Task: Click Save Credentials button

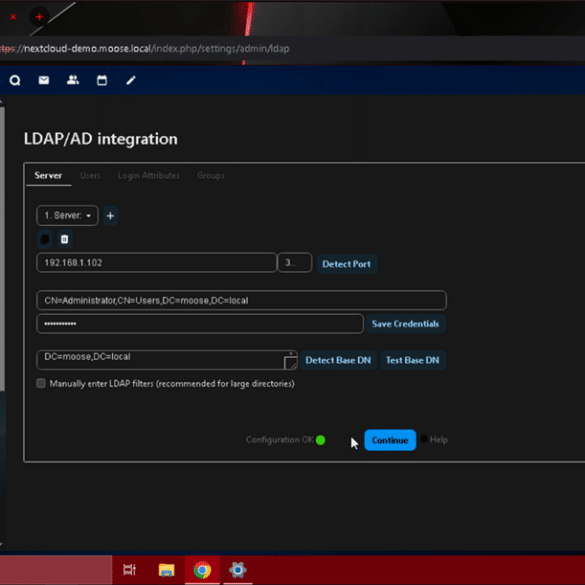Action: [x=406, y=324]
